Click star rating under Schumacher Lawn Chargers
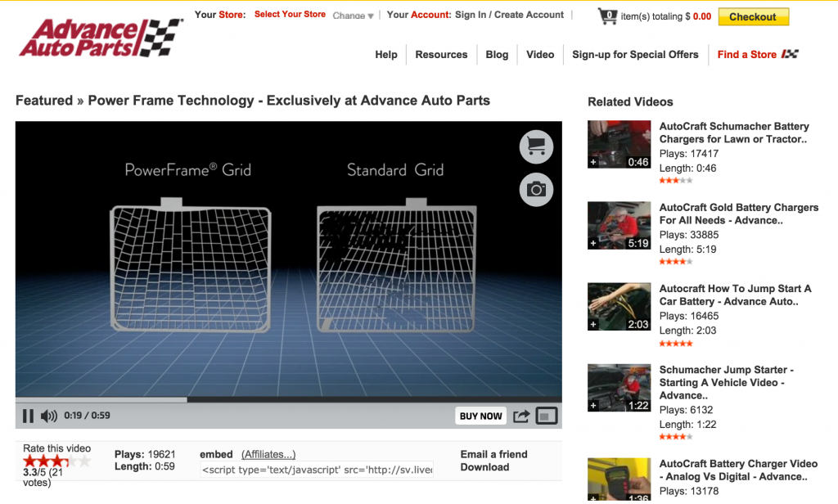This screenshot has width=838, height=504. (x=675, y=180)
